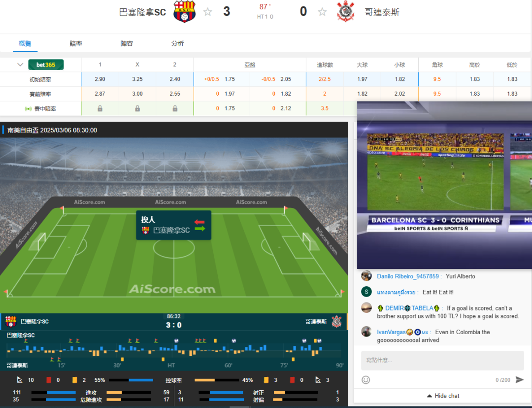Click the goal marker near 75' on the timeline

[x=304, y=340]
